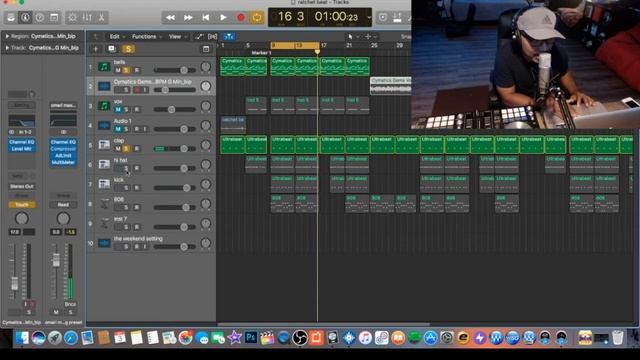This screenshot has width=640, height=360.
Task: Open Finder from the Dock
Action: tap(22, 338)
